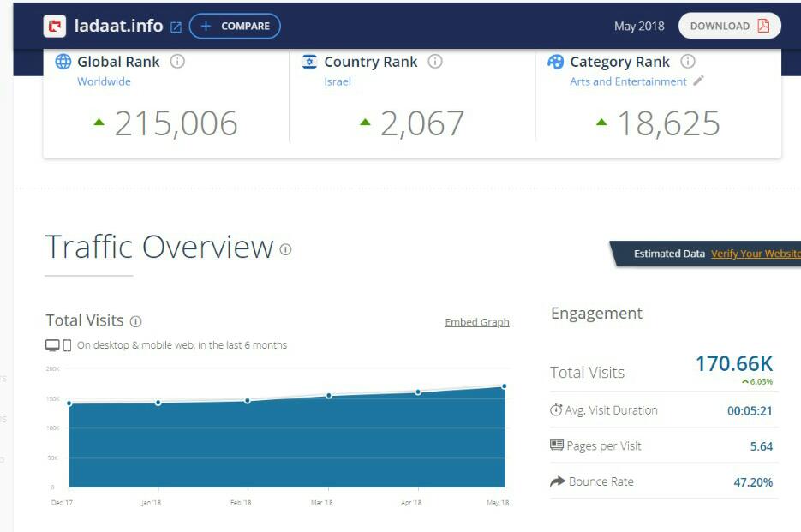Viewport: 801px width, 532px height.
Task: Click the May '18 data point on graph
Action: [x=504, y=386]
